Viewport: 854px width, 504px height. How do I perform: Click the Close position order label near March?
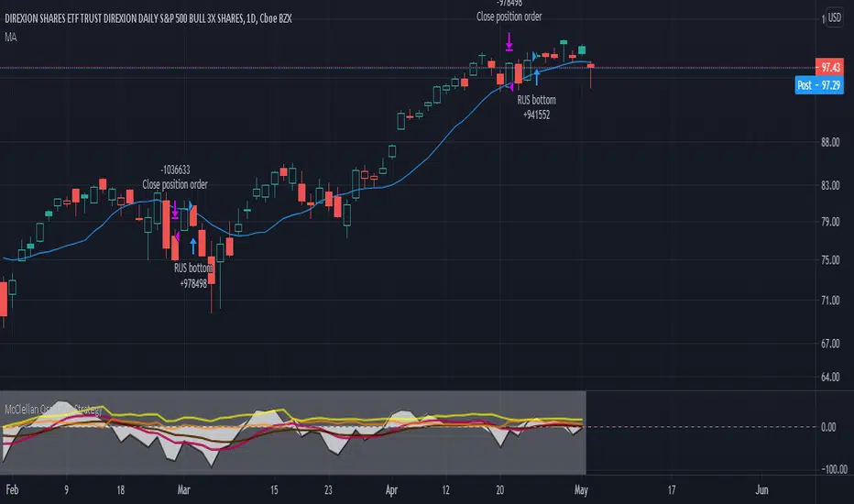click(x=175, y=184)
